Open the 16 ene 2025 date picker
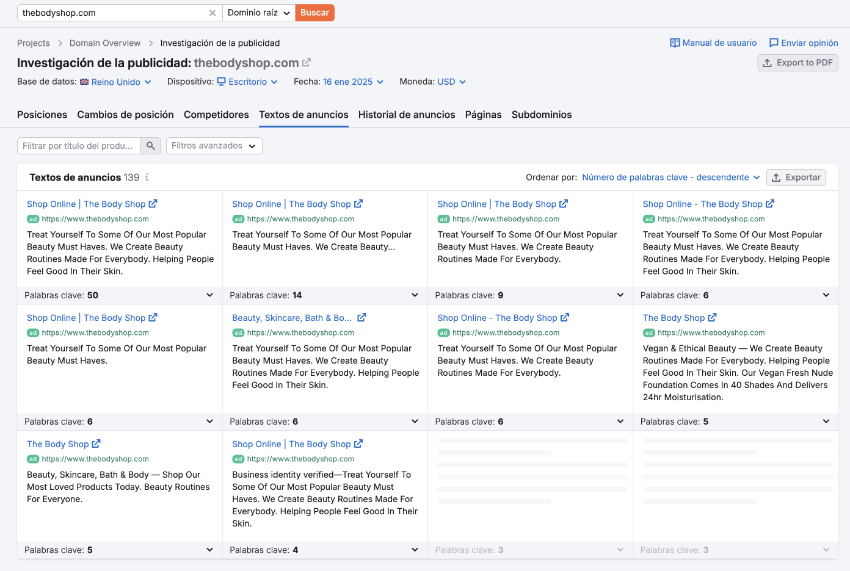 point(353,82)
